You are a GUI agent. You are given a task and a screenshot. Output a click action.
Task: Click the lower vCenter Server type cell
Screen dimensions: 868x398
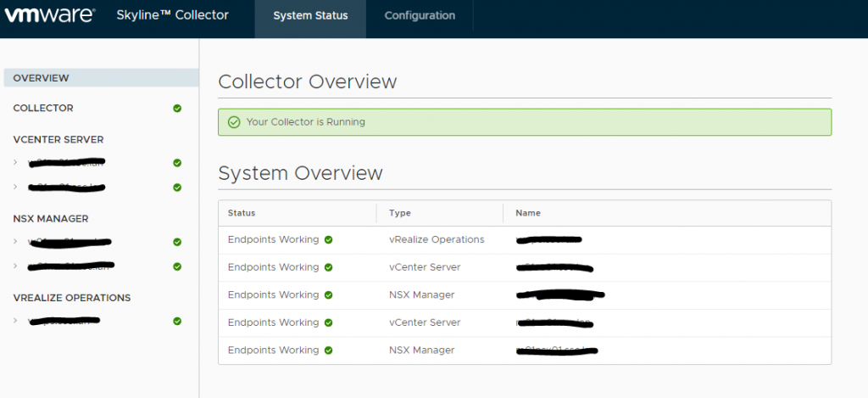[x=425, y=322]
